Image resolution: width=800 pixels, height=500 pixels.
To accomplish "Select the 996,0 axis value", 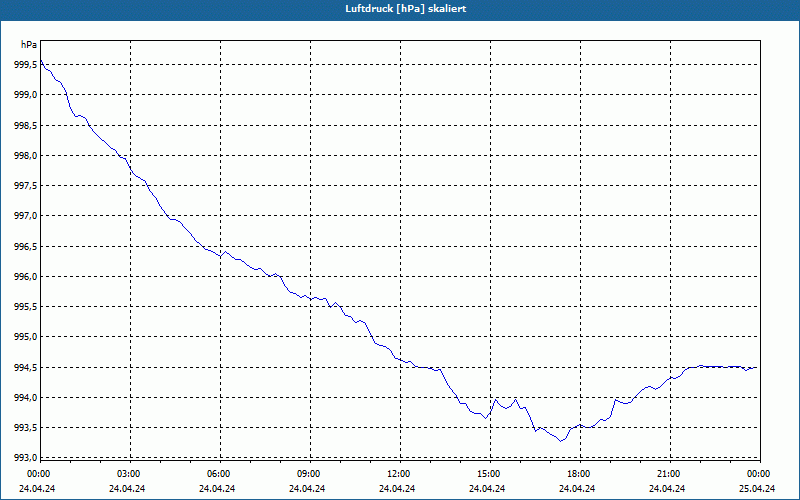I will (26, 277).
